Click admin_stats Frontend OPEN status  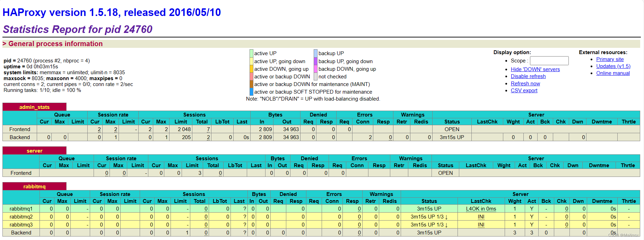click(x=452, y=129)
